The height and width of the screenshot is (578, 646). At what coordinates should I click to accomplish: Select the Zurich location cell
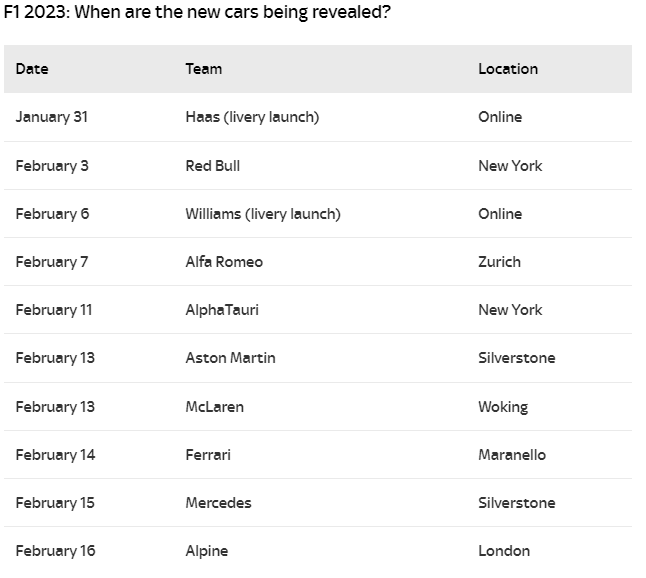point(499,262)
